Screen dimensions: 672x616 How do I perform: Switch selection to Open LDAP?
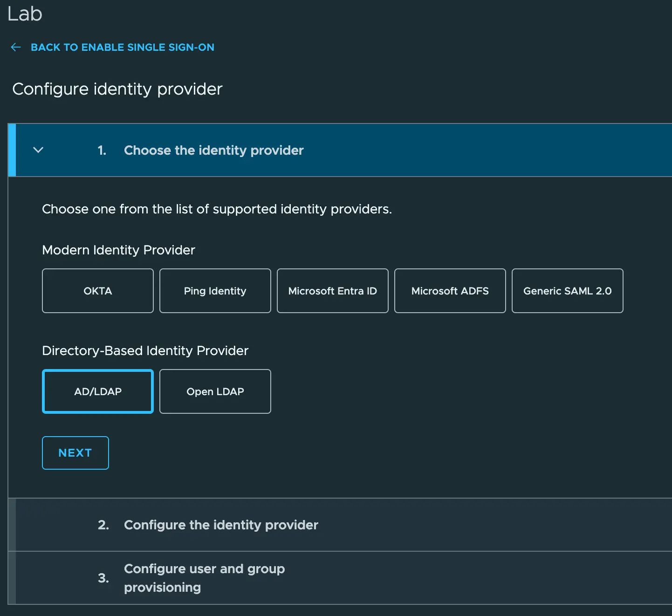pos(215,391)
